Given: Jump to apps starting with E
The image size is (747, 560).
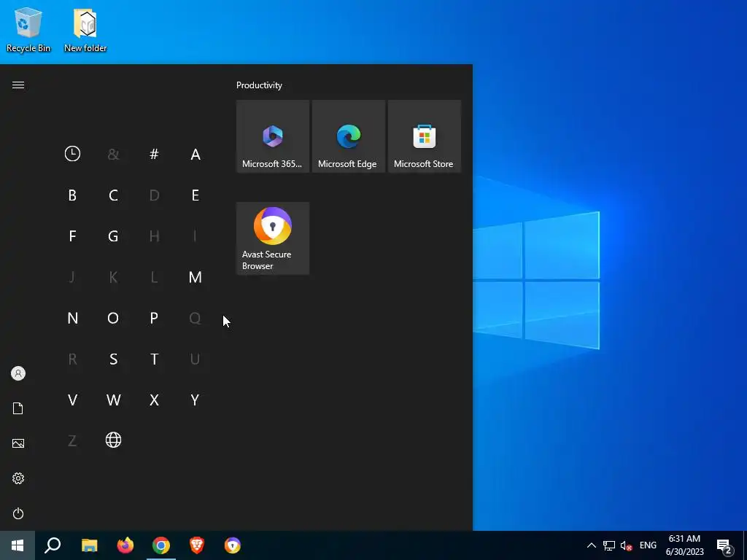Looking at the screenshot, I should click(x=195, y=195).
